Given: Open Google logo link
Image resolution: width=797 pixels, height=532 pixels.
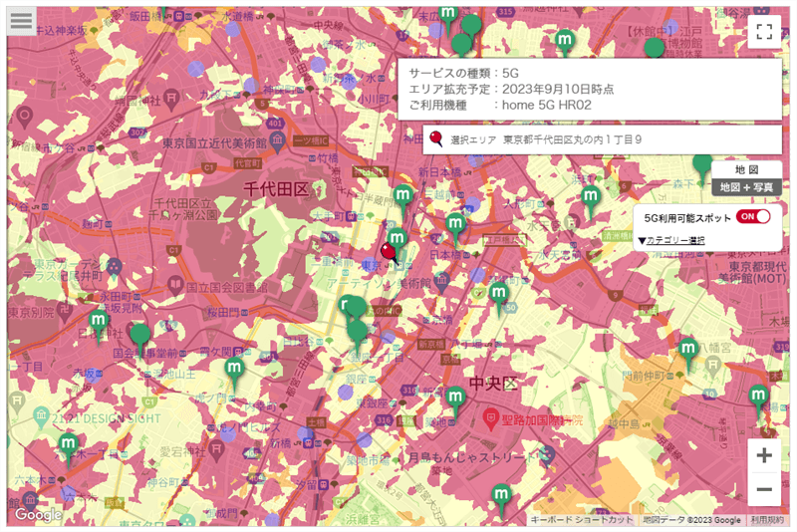Looking at the screenshot, I should pos(38,515).
